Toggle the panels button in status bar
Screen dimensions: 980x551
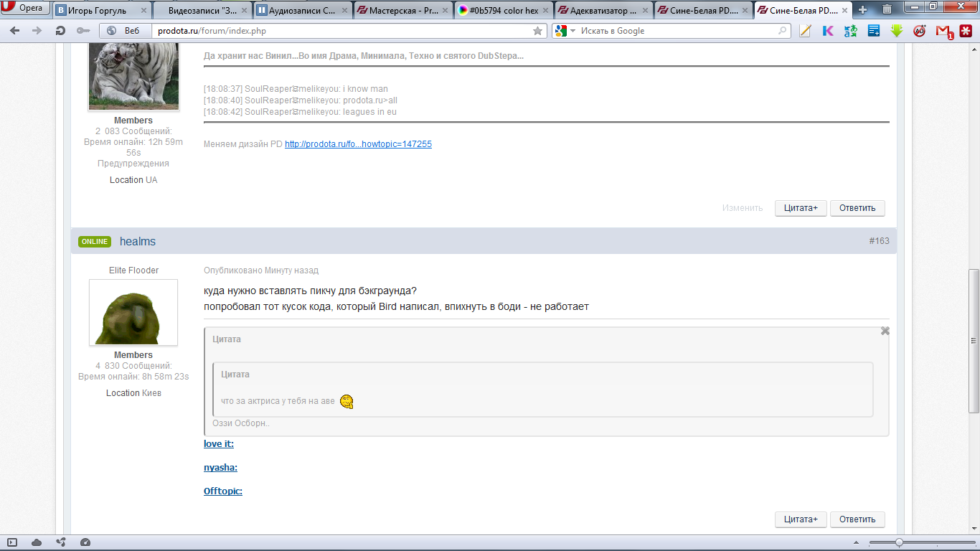tap(12, 542)
